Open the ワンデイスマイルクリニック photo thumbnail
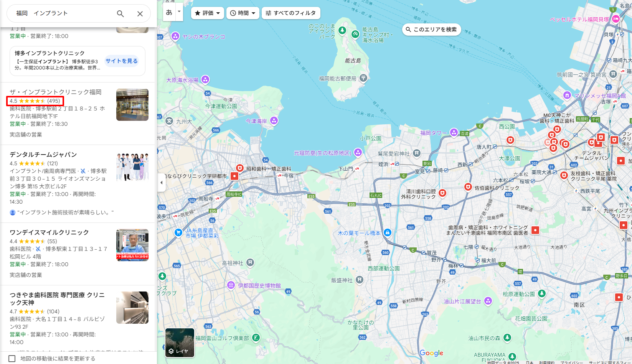This screenshot has height=364, width=632. (132, 245)
